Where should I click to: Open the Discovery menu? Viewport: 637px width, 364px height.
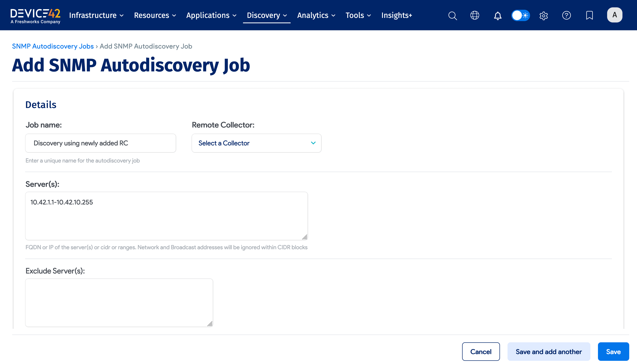pyautogui.click(x=266, y=15)
